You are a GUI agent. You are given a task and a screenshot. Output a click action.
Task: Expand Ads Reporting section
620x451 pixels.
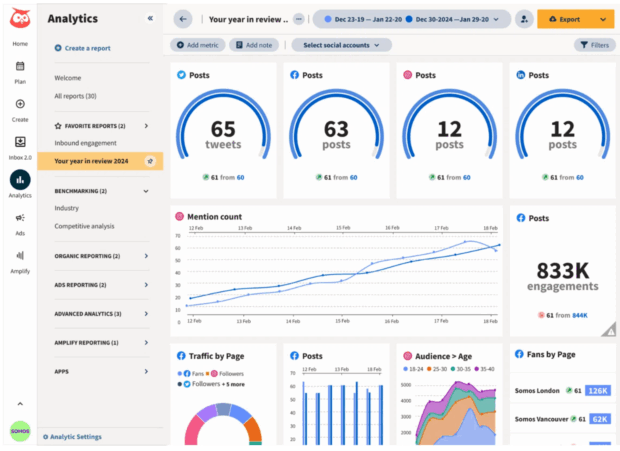coord(146,285)
